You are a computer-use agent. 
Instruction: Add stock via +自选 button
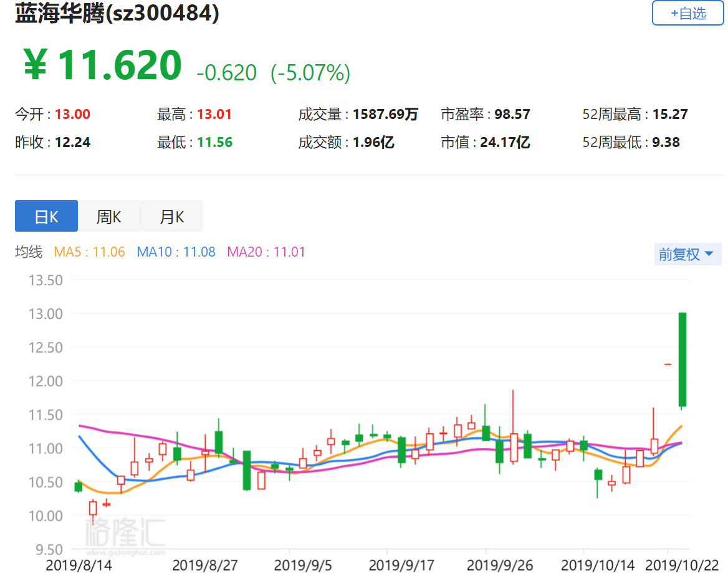pyautogui.click(x=687, y=13)
